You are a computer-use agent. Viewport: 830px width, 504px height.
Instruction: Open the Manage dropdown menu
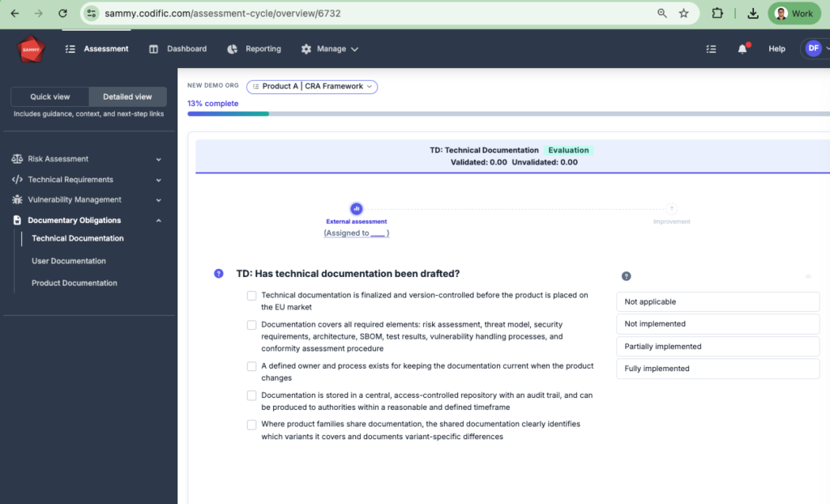[x=329, y=49]
